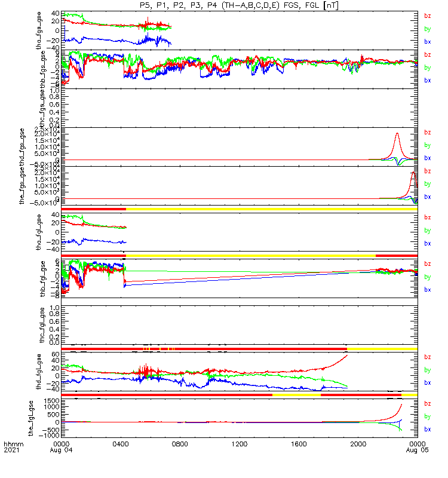Click the 1200 tick label on the time axis
Image resolution: width=448 pixels, height=478 pixels.
(x=240, y=444)
